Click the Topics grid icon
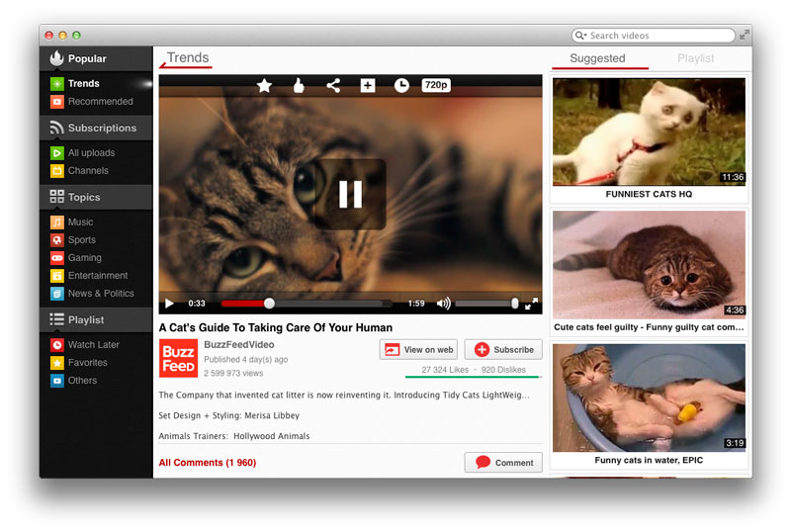The image size is (791, 532). coord(56,197)
